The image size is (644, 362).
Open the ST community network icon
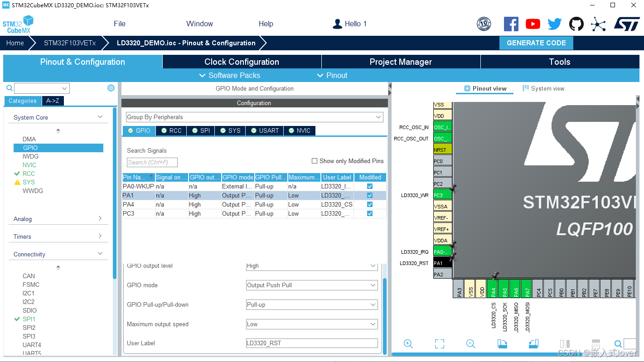(598, 24)
